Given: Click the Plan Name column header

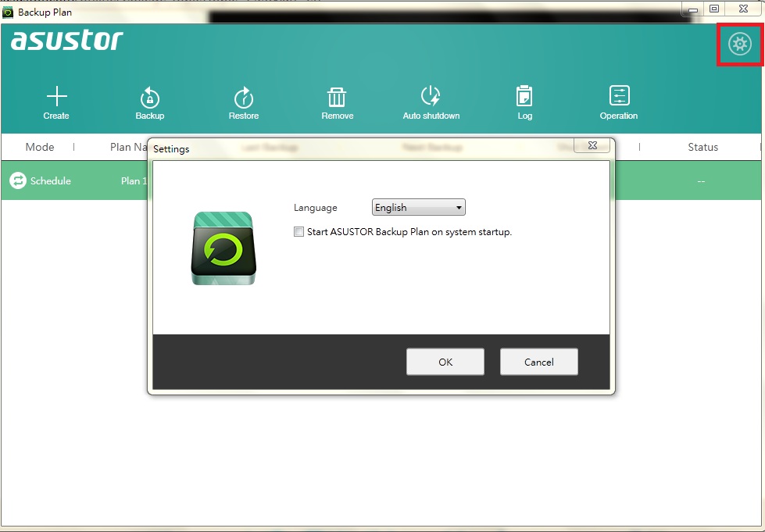Looking at the screenshot, I should click(128, 147).
